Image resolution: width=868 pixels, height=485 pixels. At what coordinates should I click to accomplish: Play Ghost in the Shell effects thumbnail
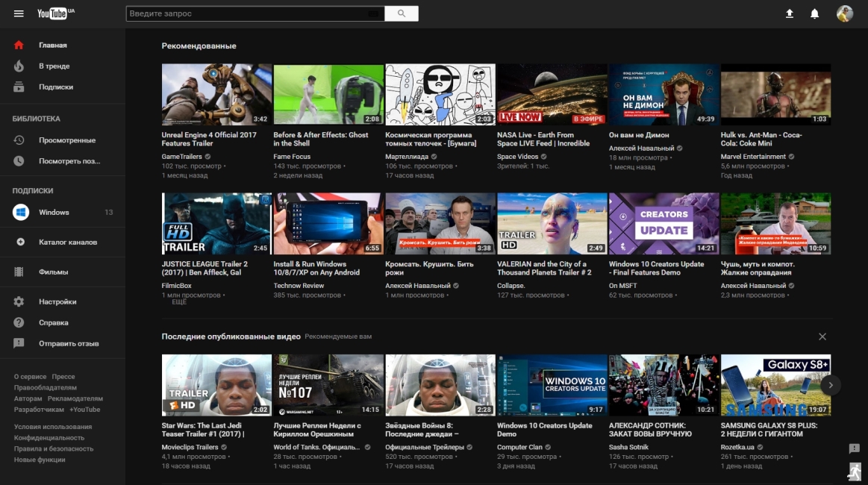(328, 94)
